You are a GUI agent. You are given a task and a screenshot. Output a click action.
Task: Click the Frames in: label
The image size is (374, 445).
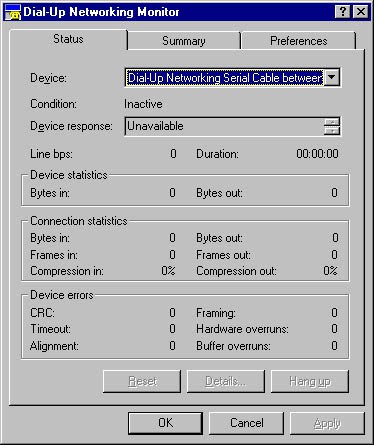pos(54,255)
